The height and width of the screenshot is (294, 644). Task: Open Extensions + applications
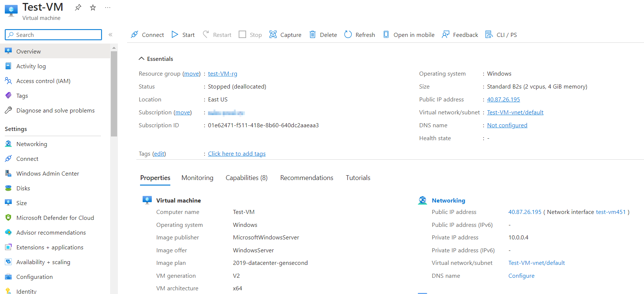(55, 247)
